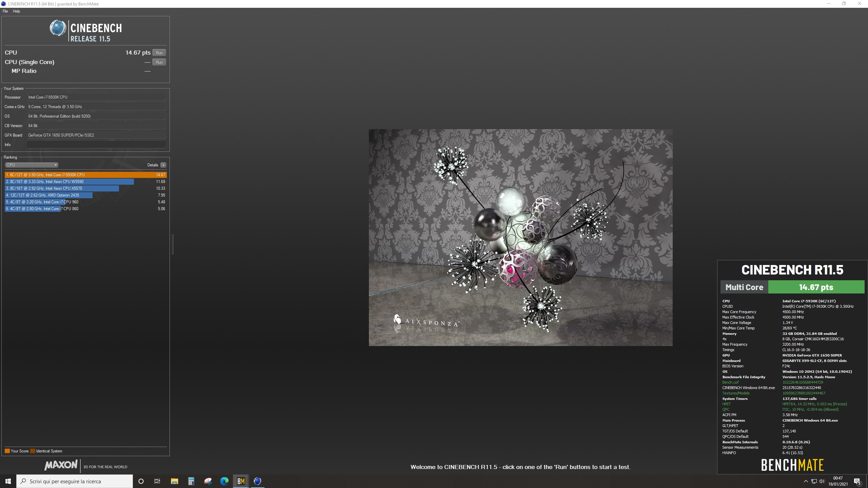Click the Cinebench logo sphere icon
The image size is (868, 488).
58,28
